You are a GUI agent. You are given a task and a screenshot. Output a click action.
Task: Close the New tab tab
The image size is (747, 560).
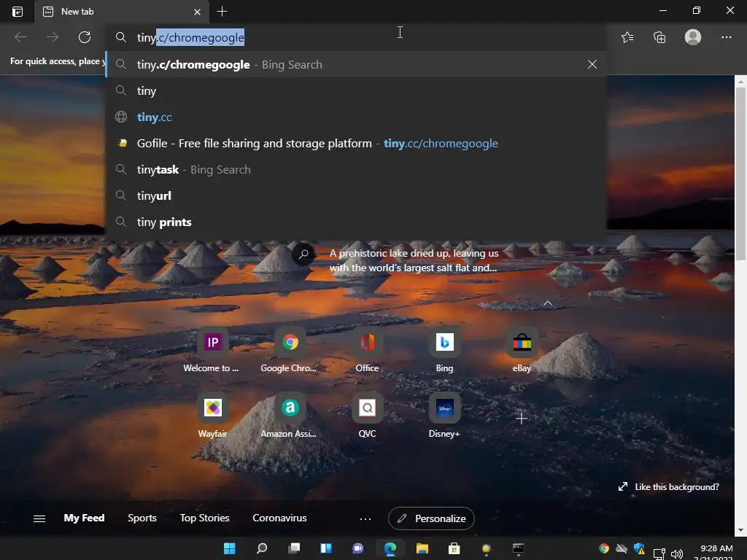(x=197, y=12)
